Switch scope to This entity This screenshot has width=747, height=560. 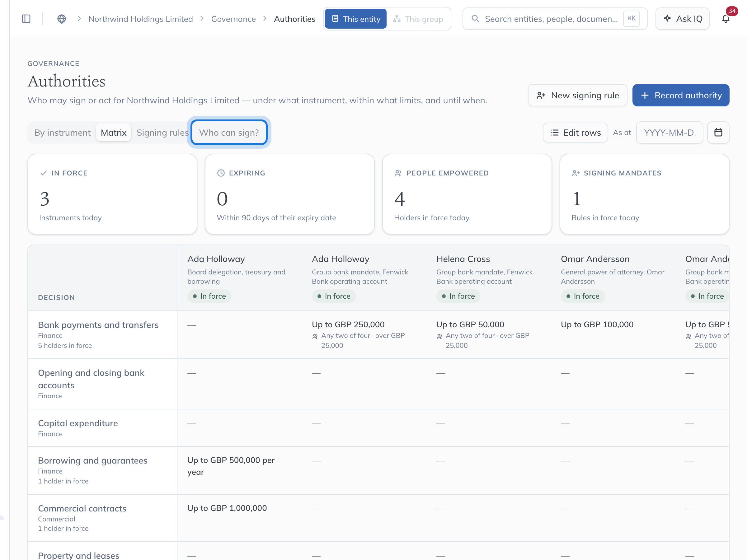[355, 19]
